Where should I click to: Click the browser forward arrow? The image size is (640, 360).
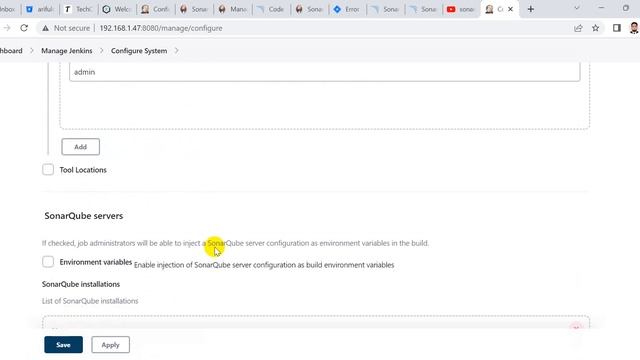tap(7, 28)
